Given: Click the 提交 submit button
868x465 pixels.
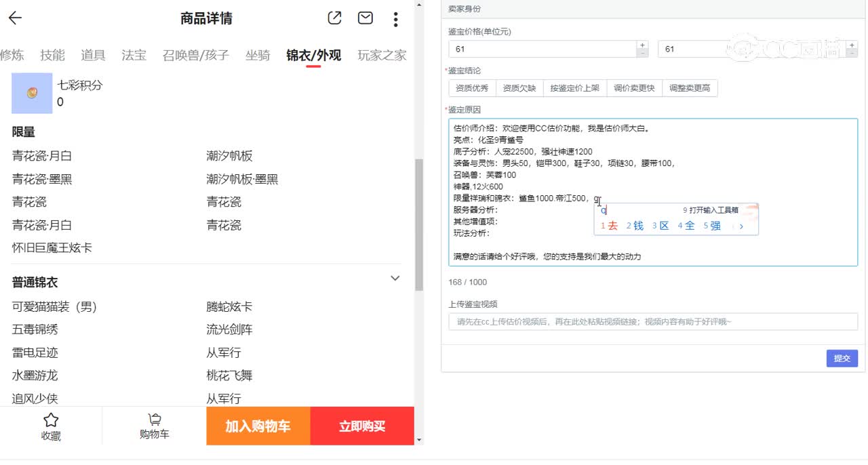Looking at the screenshot, I should [x=842, y=358].
